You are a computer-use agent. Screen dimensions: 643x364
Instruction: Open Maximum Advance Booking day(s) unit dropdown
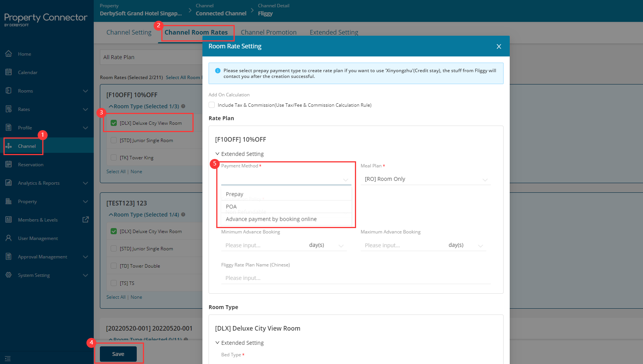click(x=466, y=245)
